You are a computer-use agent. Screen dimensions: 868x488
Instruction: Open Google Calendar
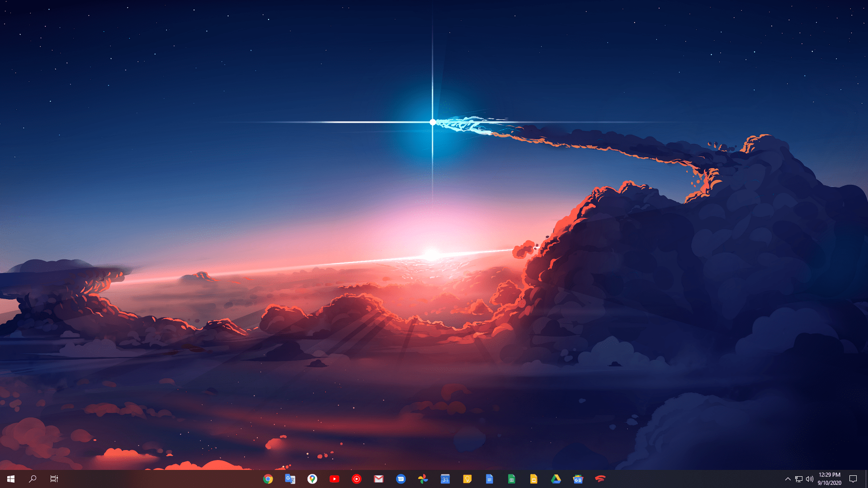445,479
